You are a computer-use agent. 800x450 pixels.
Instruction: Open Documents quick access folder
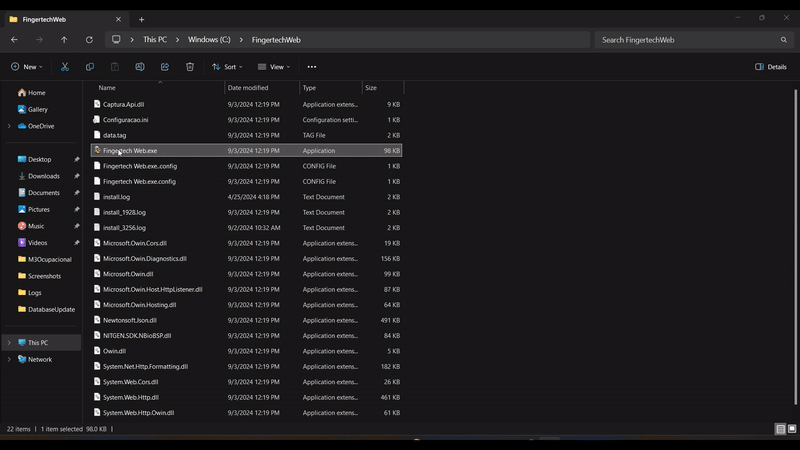tap(41, 192)
